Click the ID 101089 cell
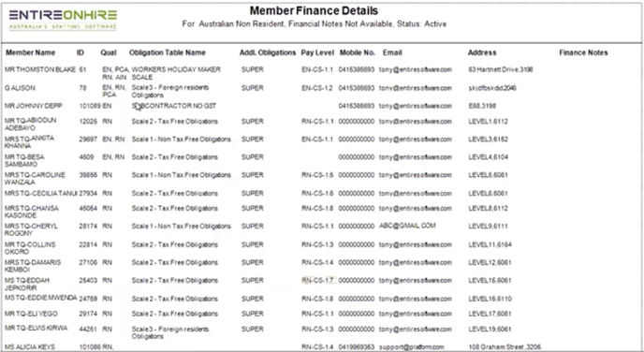This screenshot has height=352, width=644. [90, 106]
